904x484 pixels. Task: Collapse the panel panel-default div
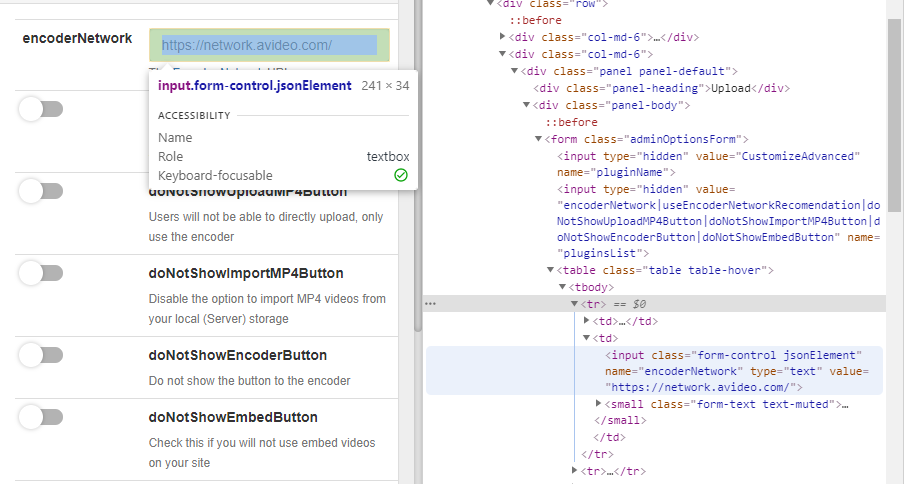pyautogui.click(x=514, y=71)
